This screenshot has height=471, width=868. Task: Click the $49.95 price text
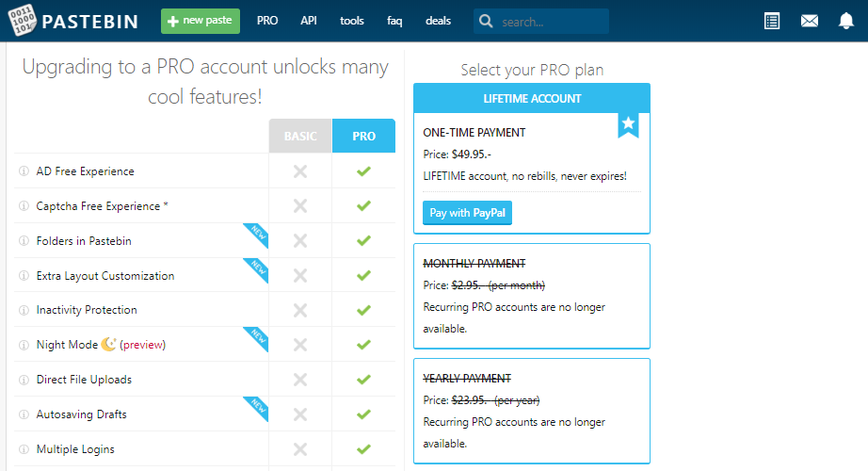472,154
